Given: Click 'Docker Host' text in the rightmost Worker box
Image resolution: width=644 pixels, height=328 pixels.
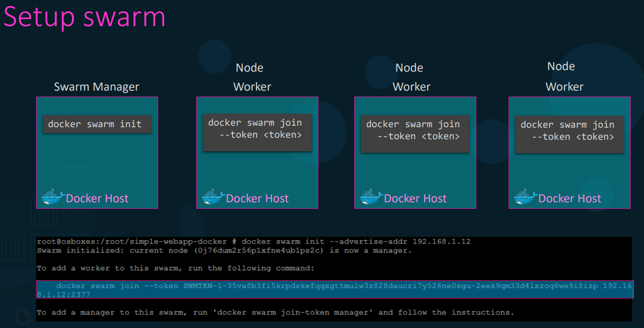Looking at the screenshot, I should tap(569, 198).
